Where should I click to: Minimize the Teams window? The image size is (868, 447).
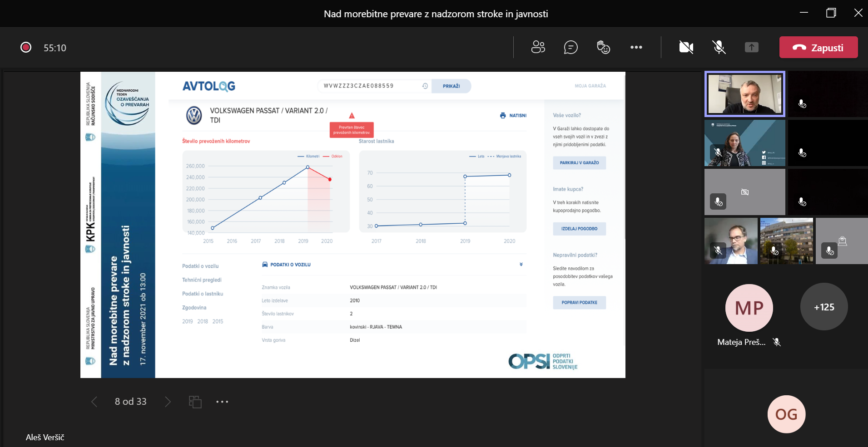point(804,13)
